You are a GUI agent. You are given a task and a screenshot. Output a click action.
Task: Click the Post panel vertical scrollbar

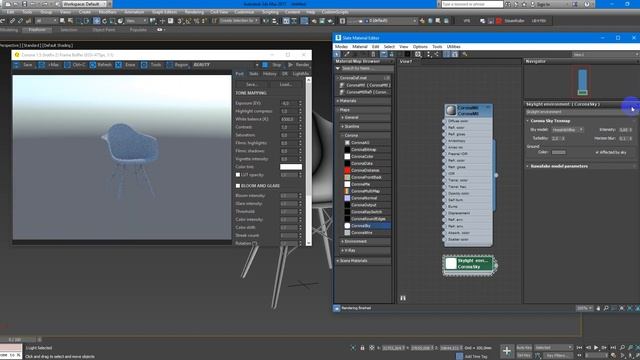[309, 161]
